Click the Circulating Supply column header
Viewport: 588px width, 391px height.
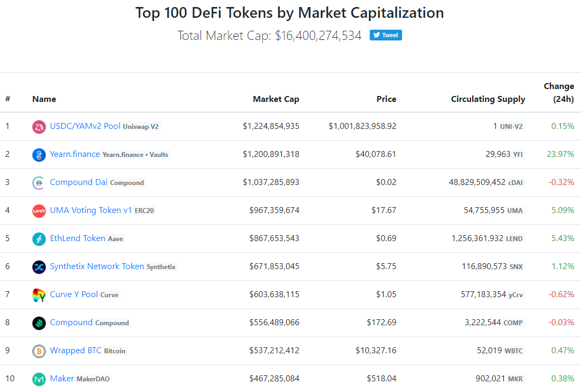[x=488, y=99]
